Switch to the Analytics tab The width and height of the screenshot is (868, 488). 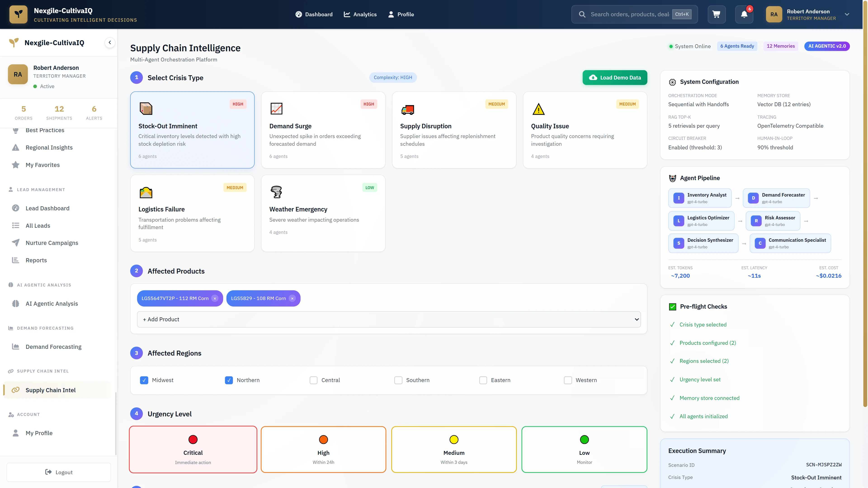[x=360, y=14]
